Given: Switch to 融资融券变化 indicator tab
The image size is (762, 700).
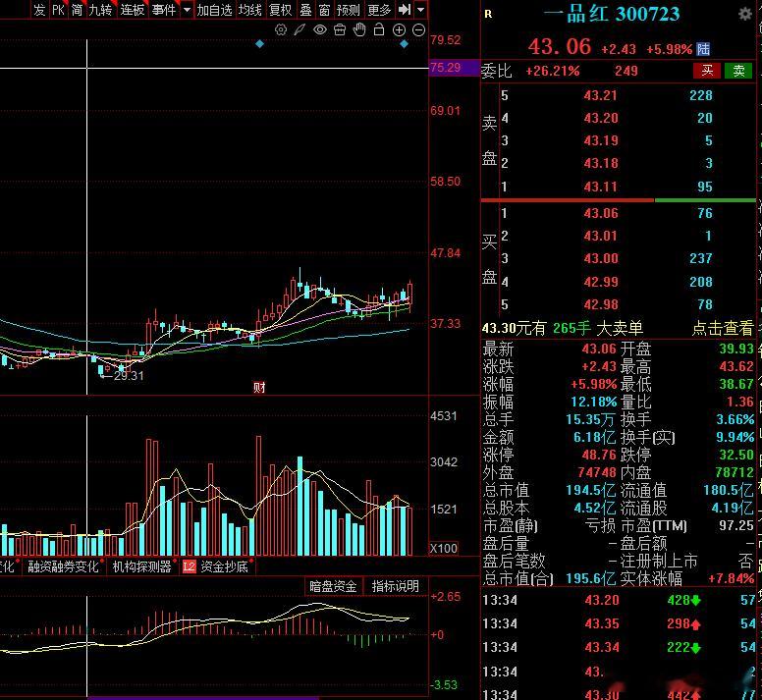Looking at the screenshot, I should tap(63, 566).
